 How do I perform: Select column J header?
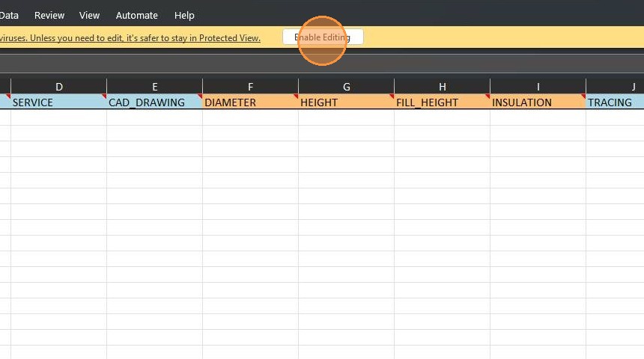coord(616,87)
